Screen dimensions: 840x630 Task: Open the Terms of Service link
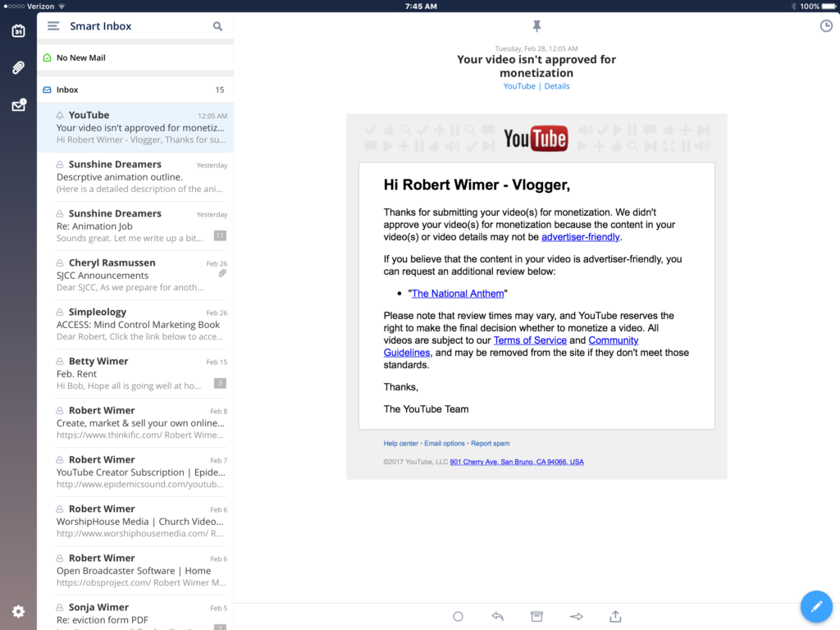point(530,340)
